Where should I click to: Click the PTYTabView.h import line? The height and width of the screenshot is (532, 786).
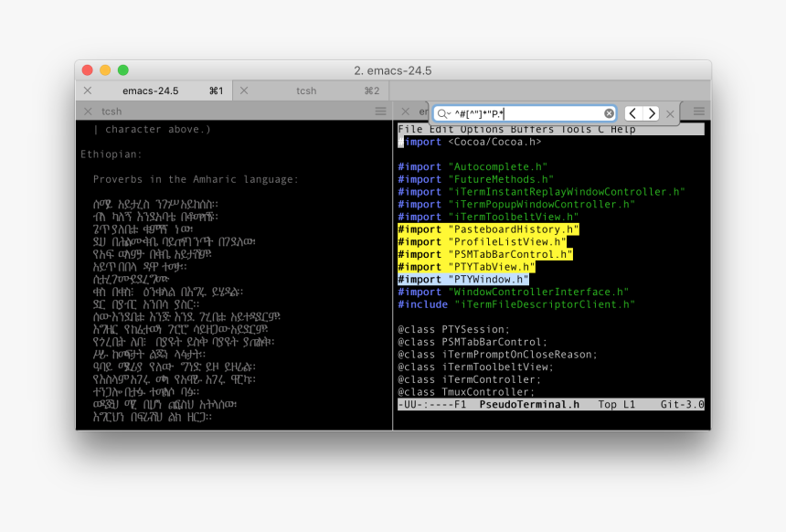(x=466, y=267)
